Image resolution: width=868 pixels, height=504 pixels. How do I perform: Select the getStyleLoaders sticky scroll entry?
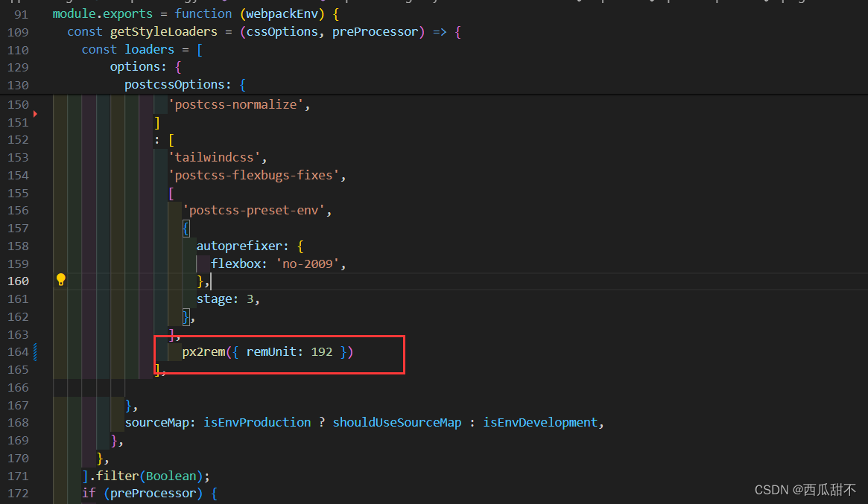163,31
